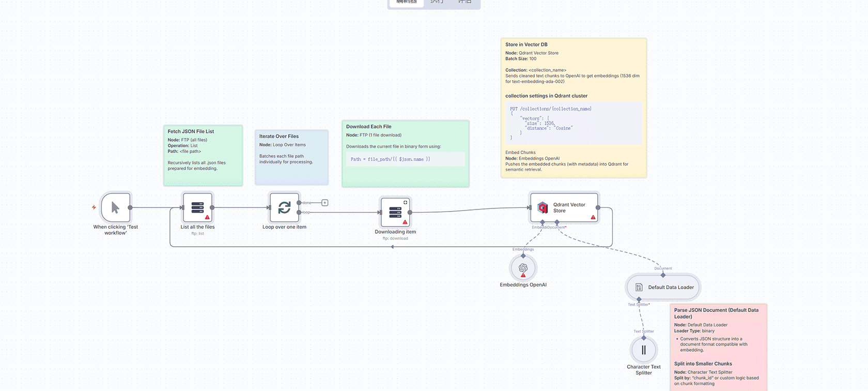Switch to the 执行 (Executions) tab
Screen dimensions: 868x391
[x=437, y=3]
